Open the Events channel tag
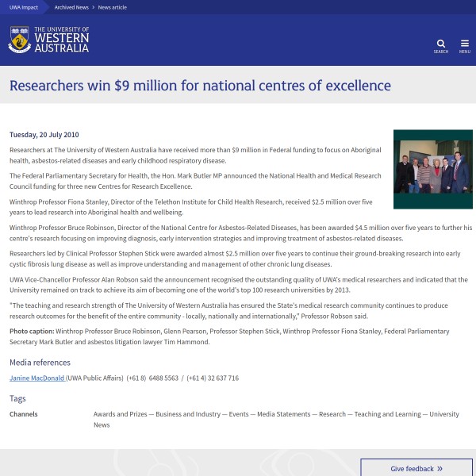This screenshot has height=476, width=476. click(239, 414)
